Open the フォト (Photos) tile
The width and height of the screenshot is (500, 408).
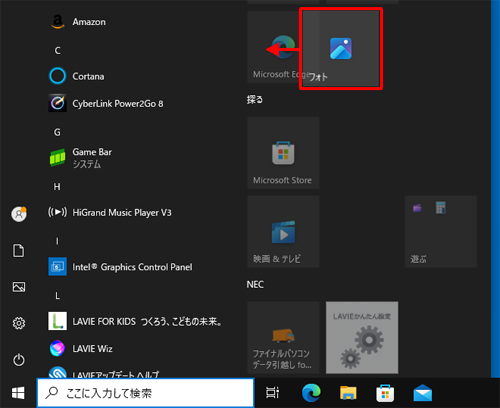point(341,49)
